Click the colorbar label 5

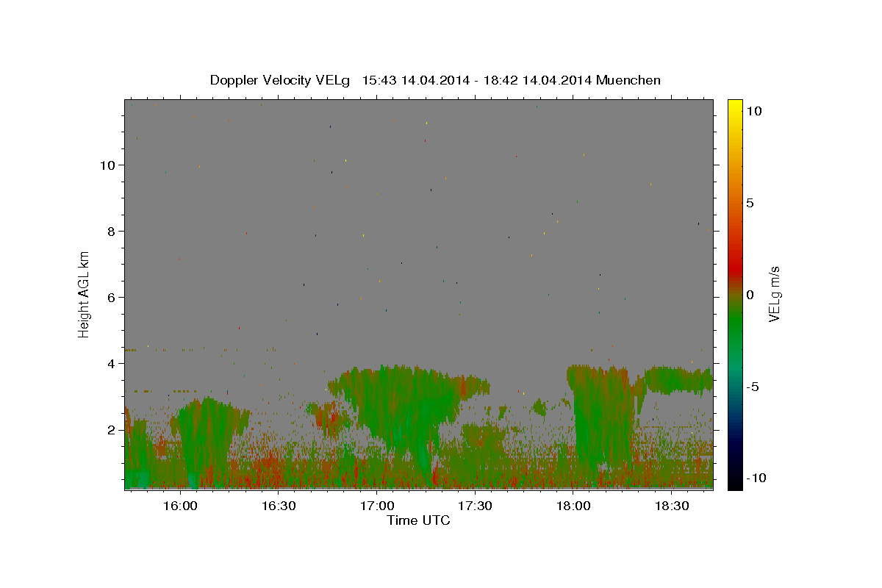coord(750,203)
